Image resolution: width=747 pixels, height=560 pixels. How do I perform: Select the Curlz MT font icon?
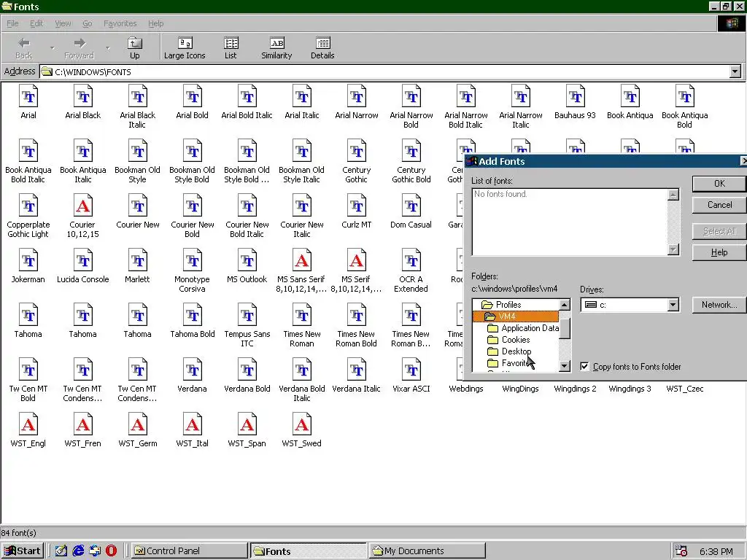pos(356,206)
